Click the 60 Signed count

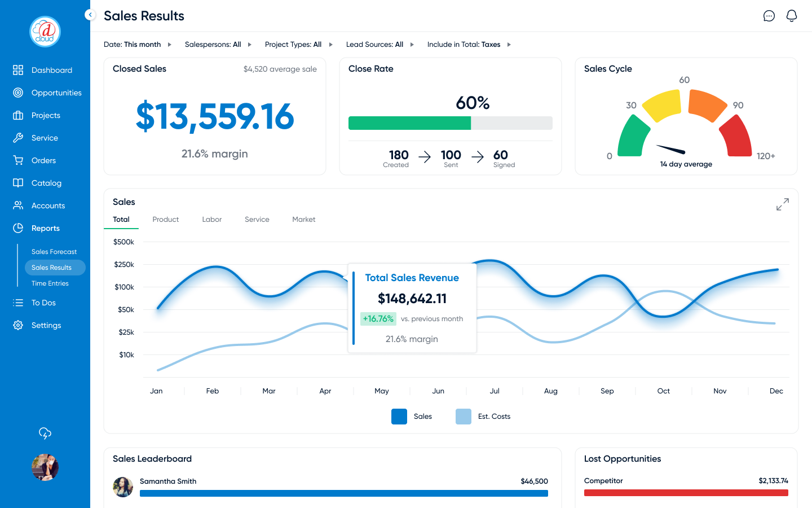tap(501, 155)
